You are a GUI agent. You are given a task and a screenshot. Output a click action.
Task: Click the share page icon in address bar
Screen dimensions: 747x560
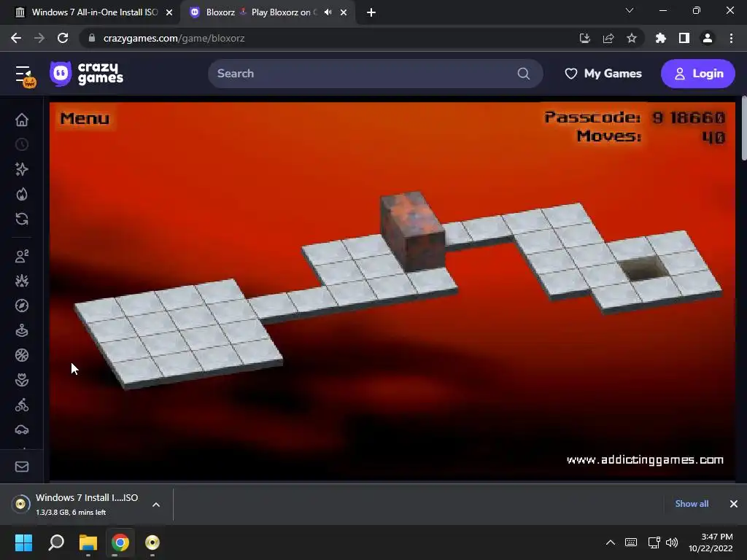pos(608,38)
